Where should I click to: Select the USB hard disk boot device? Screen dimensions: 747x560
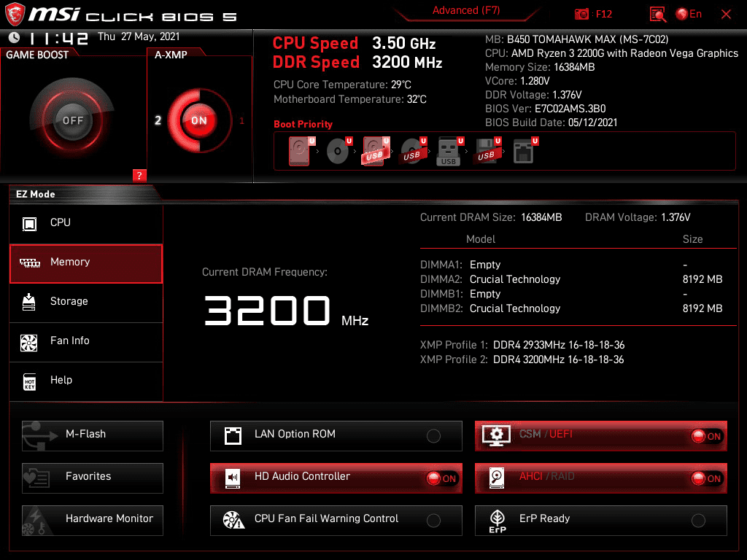(x=376, y=152)
